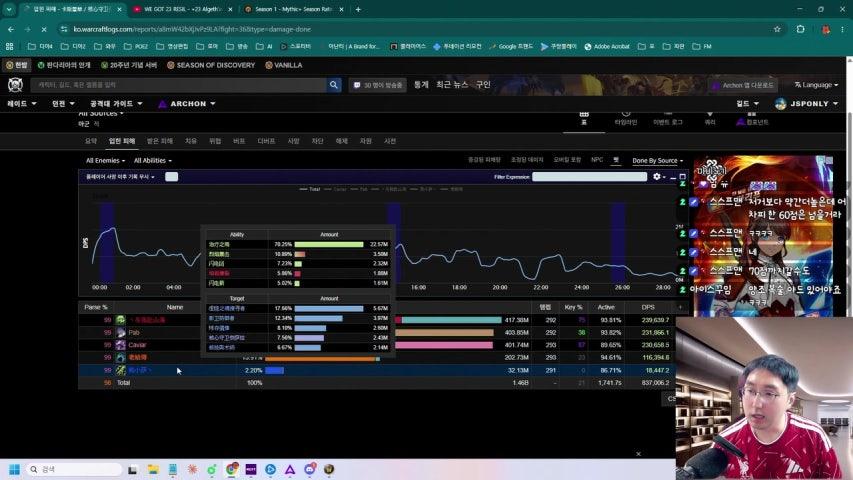Click the class icon in the highlighted 2.20% row

pyautogui.click(x=120, y=370)
